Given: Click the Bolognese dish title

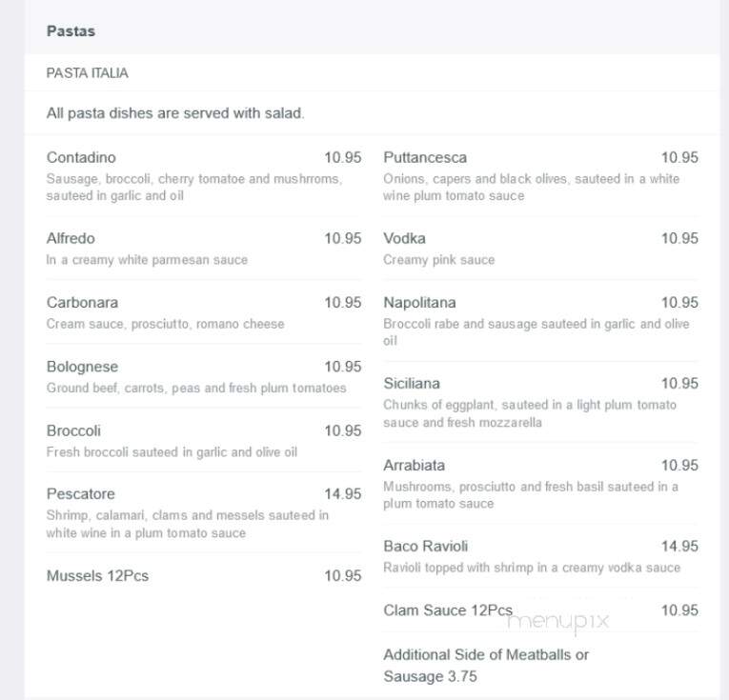Looking at the screenshot, I should point(82,367).
